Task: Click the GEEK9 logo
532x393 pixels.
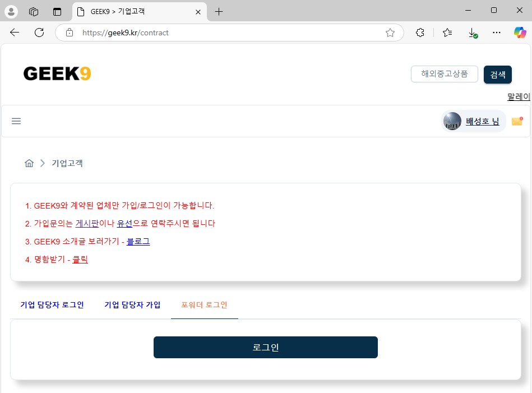Action: 57,73
